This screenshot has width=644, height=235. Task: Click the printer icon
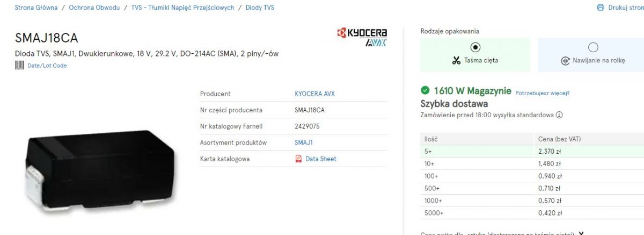coord(601,8)
